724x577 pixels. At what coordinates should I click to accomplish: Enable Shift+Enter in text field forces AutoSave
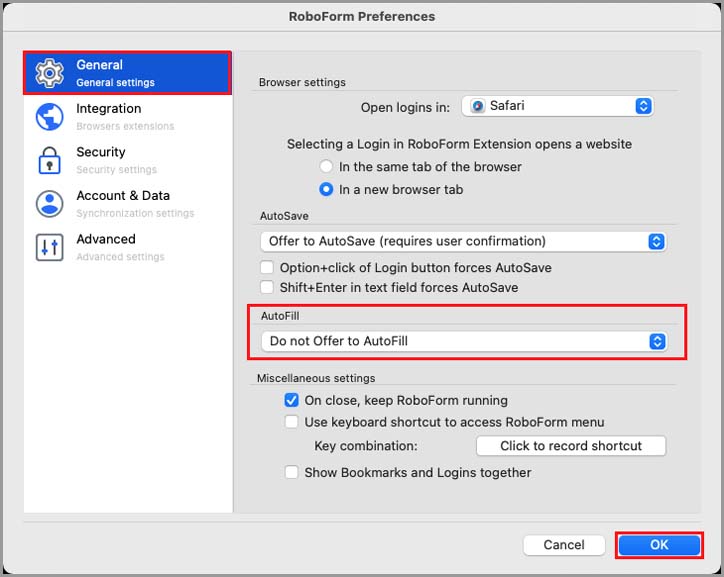pos(267,287)
